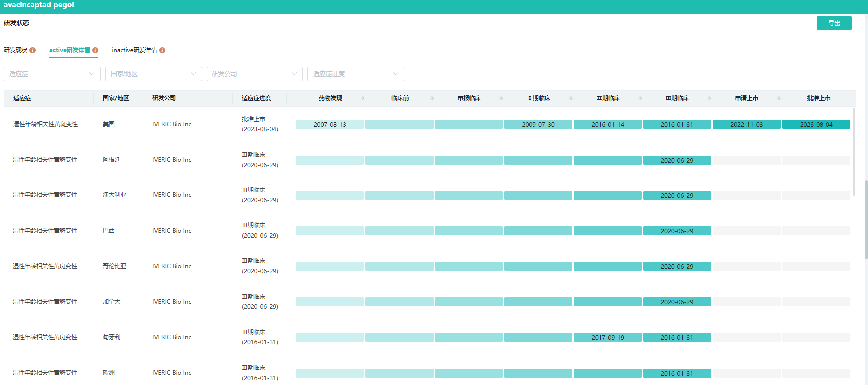The height and width of the screenshot is (385, 868).
Task: Click info icon beside inactive研发详情 tab
Action: [162, 50]
